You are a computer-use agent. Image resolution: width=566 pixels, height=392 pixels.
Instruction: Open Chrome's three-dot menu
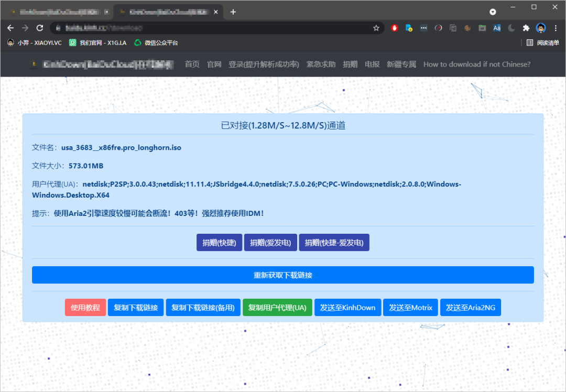556,28
